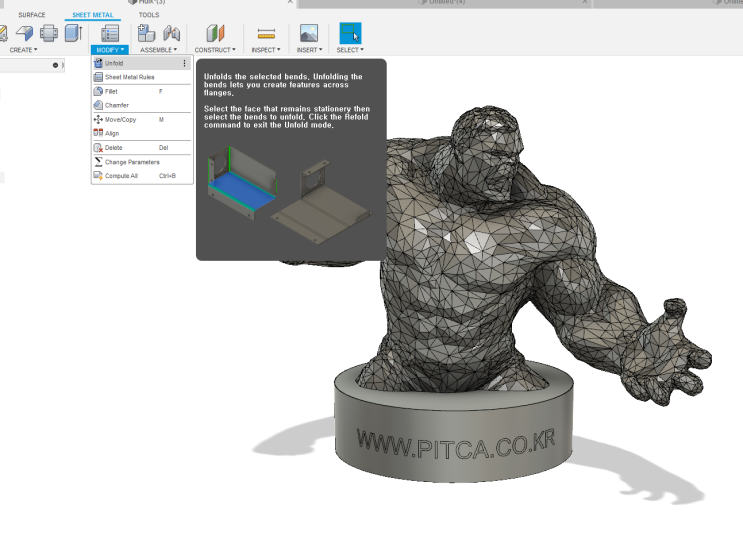The image size is (743, 536).
Task: Select Change Parameters menu entry
Action: click(132, 162)
